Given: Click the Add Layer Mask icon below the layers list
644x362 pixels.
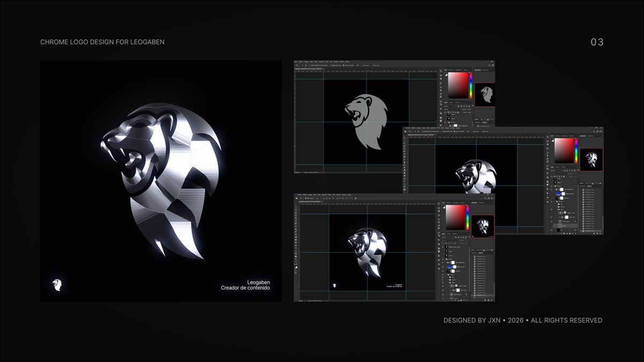Looking at the screenshot, I should coord(455,300).
